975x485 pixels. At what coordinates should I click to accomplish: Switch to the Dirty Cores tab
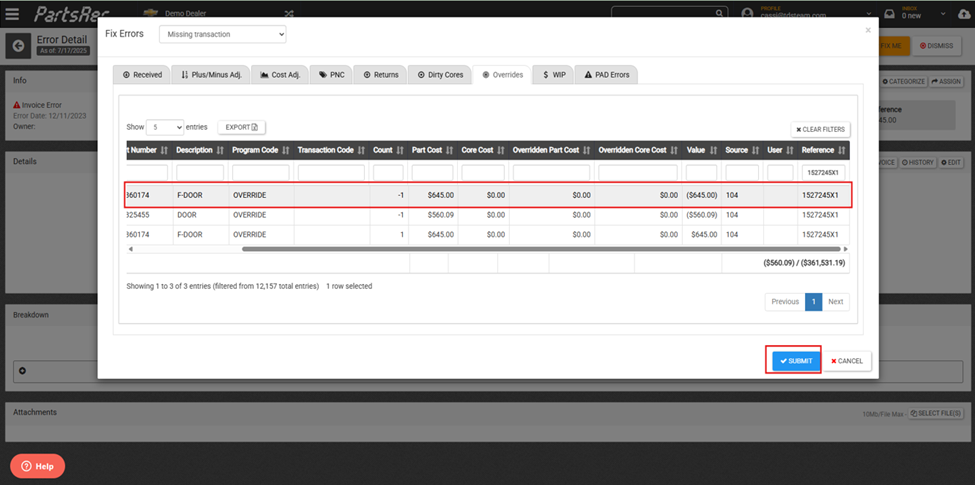[x=440, y=75]
